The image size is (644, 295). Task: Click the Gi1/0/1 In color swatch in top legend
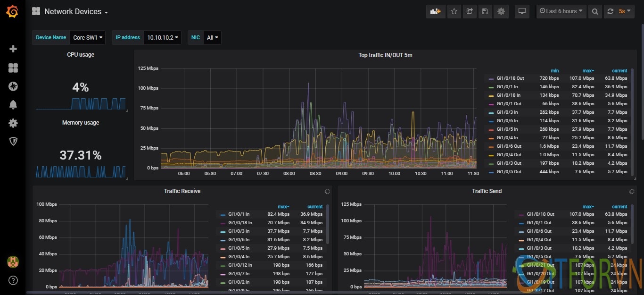coord(491,87)
